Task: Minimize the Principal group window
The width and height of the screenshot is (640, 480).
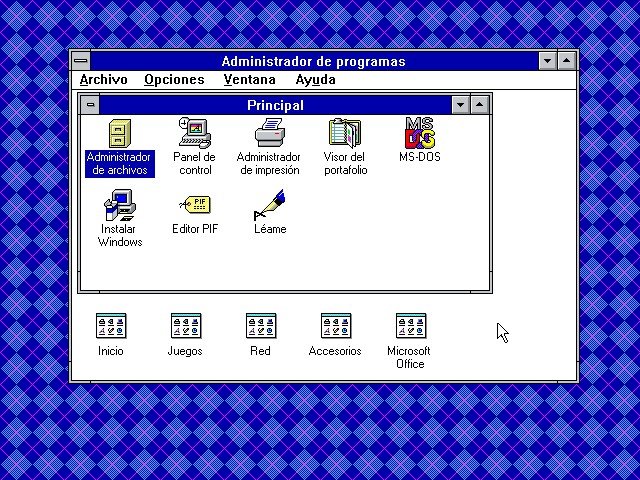Action: (x=460, y=105)
